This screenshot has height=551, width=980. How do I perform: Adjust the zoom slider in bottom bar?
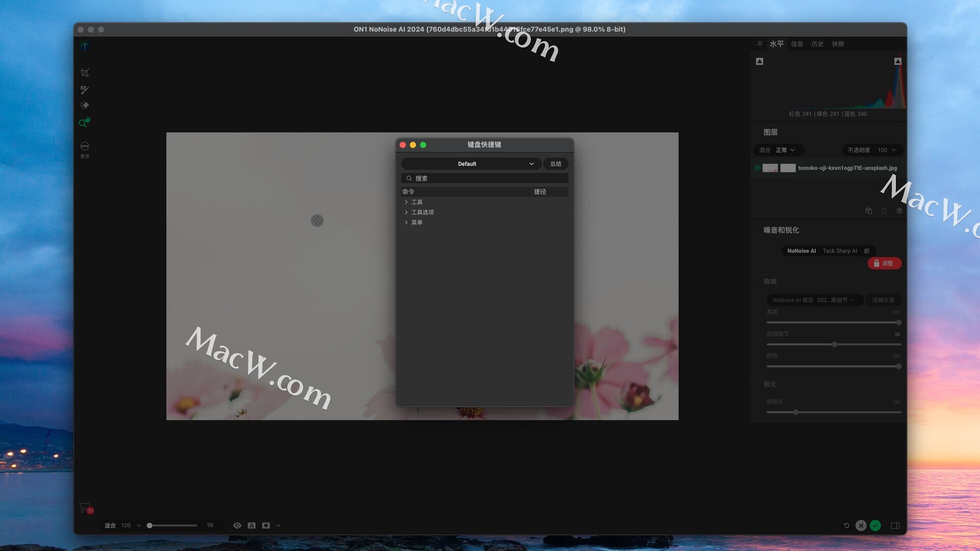[173, 525]
